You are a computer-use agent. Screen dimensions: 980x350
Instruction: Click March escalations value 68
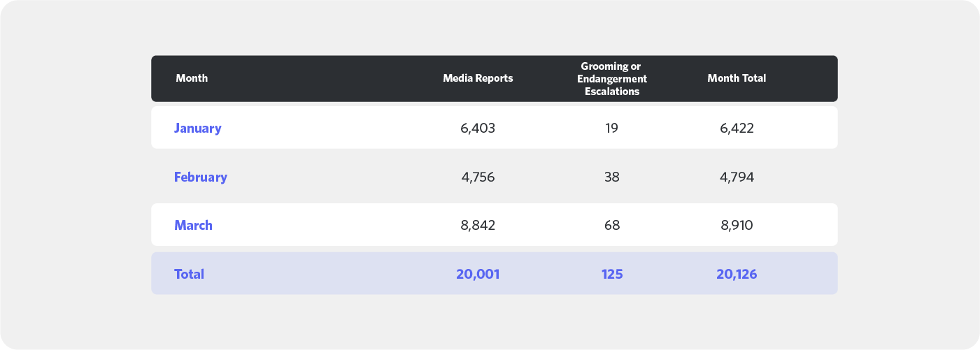click(x=612, y=225)
